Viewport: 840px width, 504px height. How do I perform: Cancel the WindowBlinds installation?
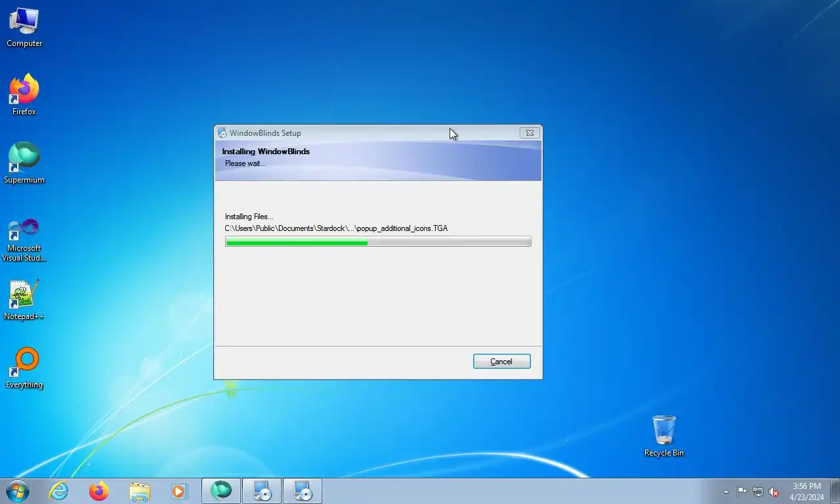[x=501, y=362]
